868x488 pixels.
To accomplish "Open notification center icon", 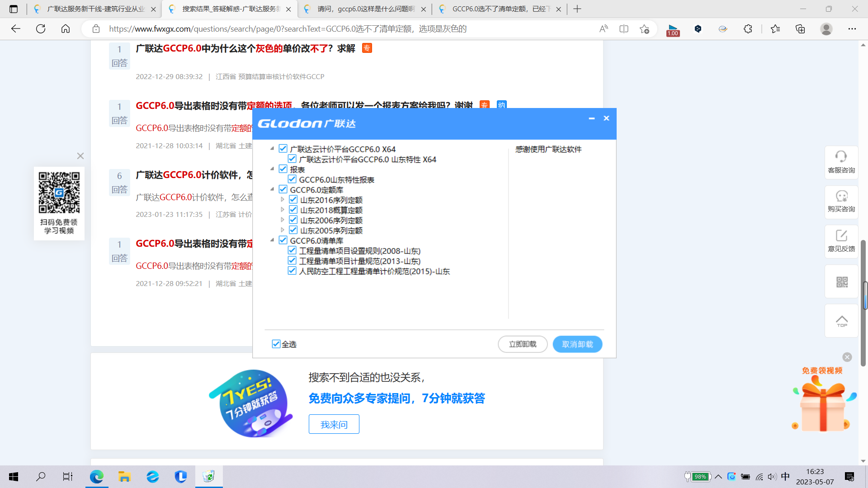I will (849, 477).
